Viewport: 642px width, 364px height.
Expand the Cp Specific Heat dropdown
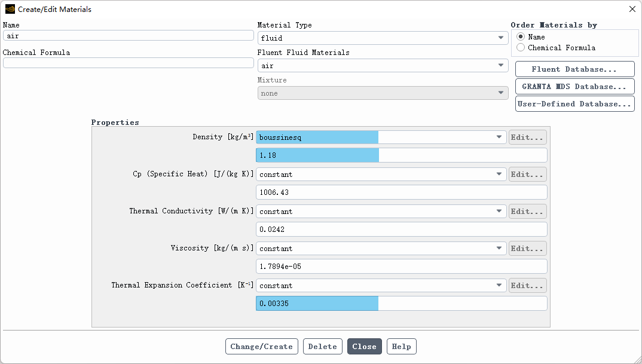pos(381,175)
